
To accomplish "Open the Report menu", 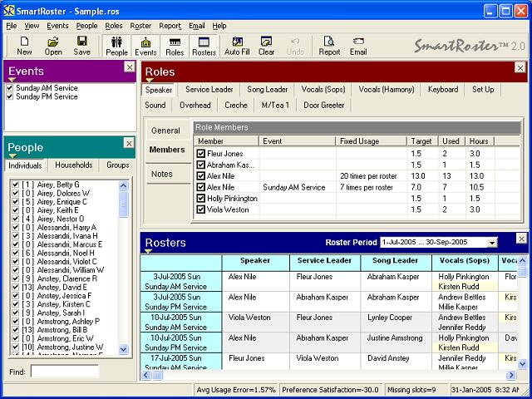I will point(170,26).
